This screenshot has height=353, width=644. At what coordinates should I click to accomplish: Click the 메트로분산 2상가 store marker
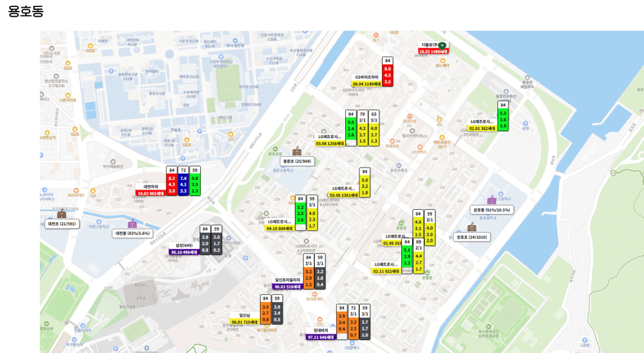(x=442, y=137)
